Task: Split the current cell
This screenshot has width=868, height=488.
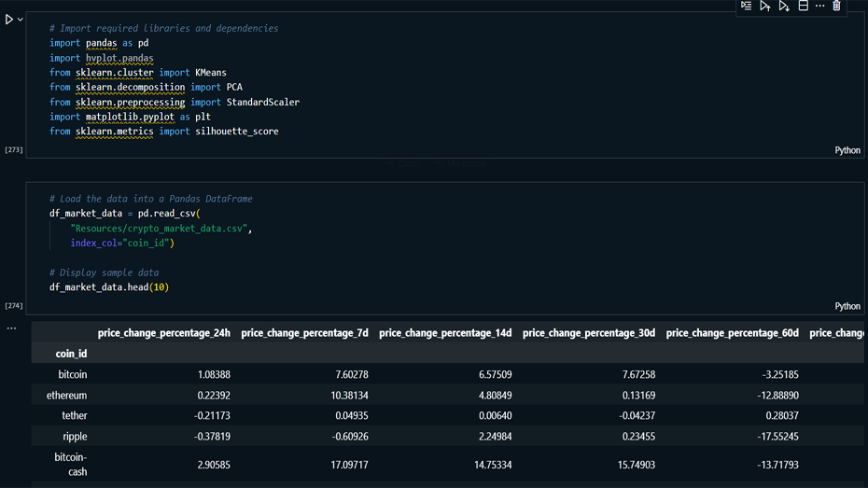Action: [803, 6]
